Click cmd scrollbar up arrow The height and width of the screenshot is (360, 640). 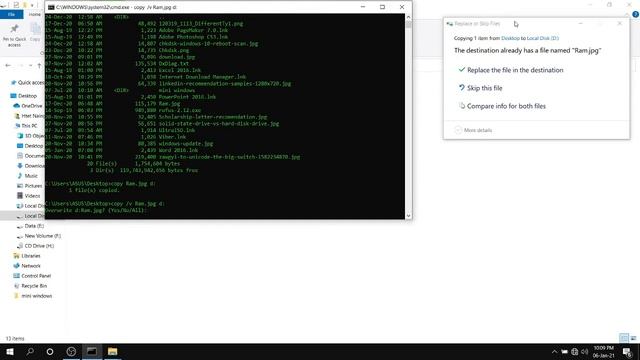click(x=408, y=17)
